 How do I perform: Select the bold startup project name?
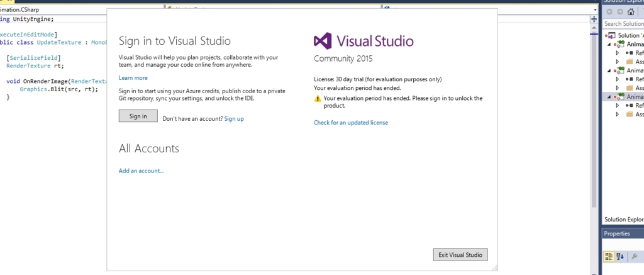pos(635,45)
